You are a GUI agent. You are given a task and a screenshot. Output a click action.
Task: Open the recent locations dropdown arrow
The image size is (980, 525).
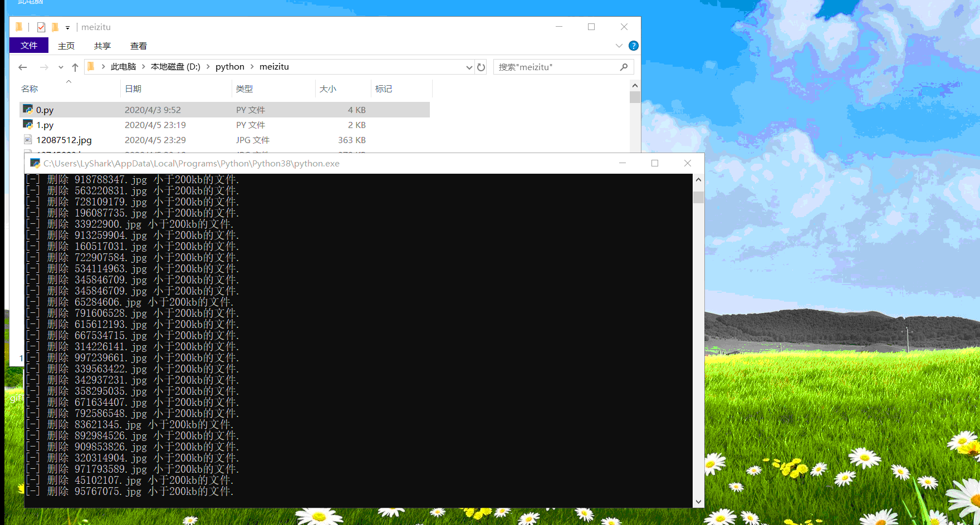[x=61, y=67]
